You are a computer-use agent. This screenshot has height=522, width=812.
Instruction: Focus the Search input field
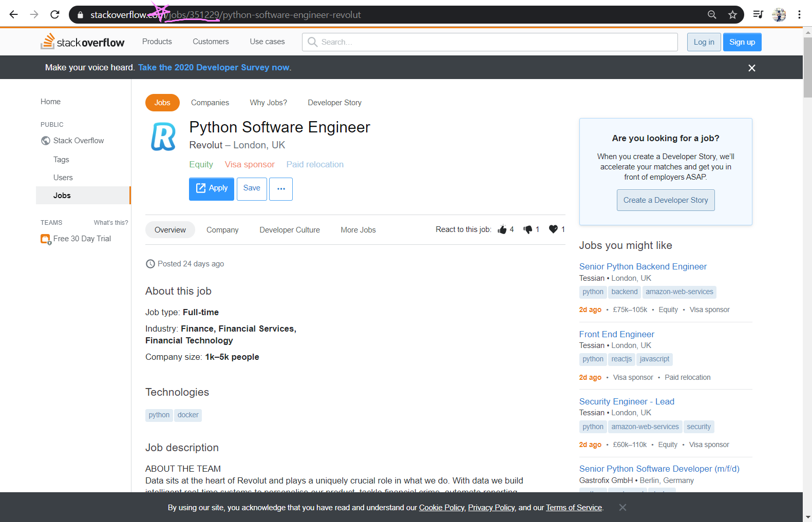[490, 42]
